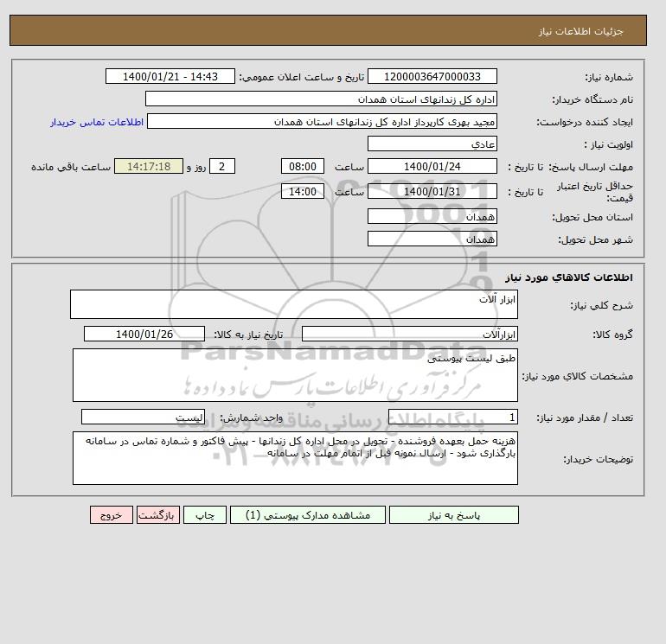666x644 pixels.
Task: Click the استان محل تحویل label
Action: (592, 217)
